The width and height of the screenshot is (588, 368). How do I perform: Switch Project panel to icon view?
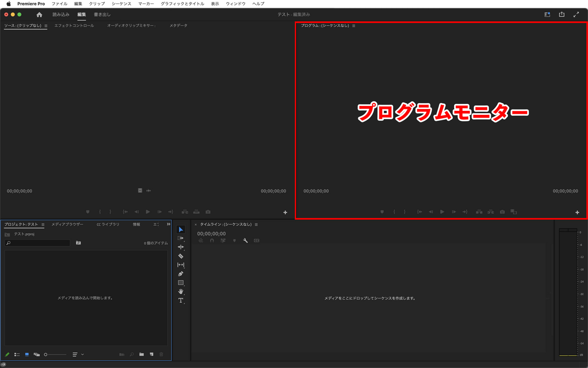pos(27,354)
